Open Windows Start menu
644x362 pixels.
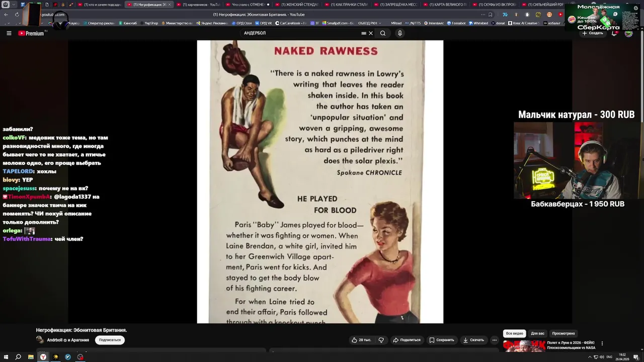[6, 357]
